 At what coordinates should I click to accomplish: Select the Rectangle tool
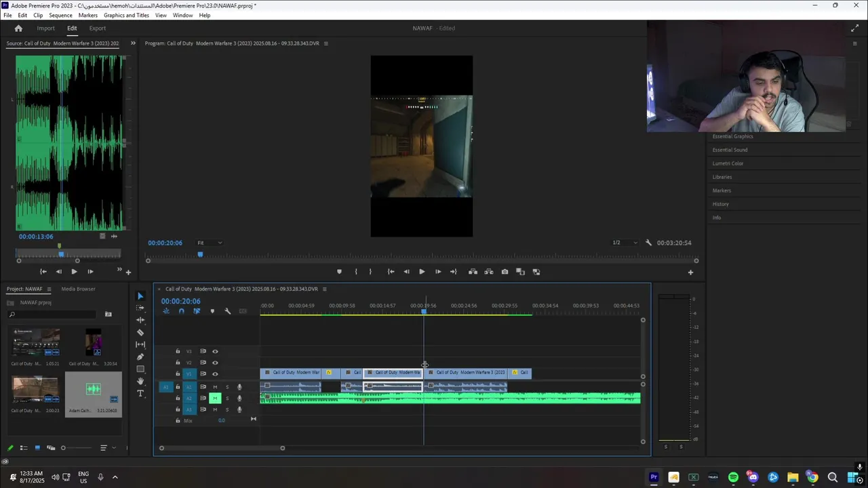click(x=140, y=369)
